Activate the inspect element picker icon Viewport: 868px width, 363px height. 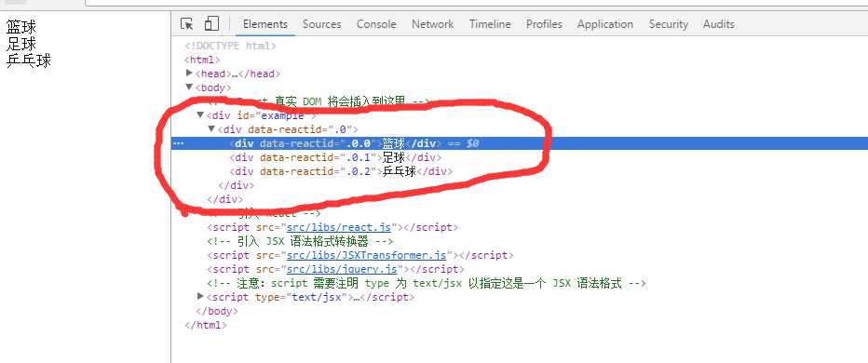187,24
